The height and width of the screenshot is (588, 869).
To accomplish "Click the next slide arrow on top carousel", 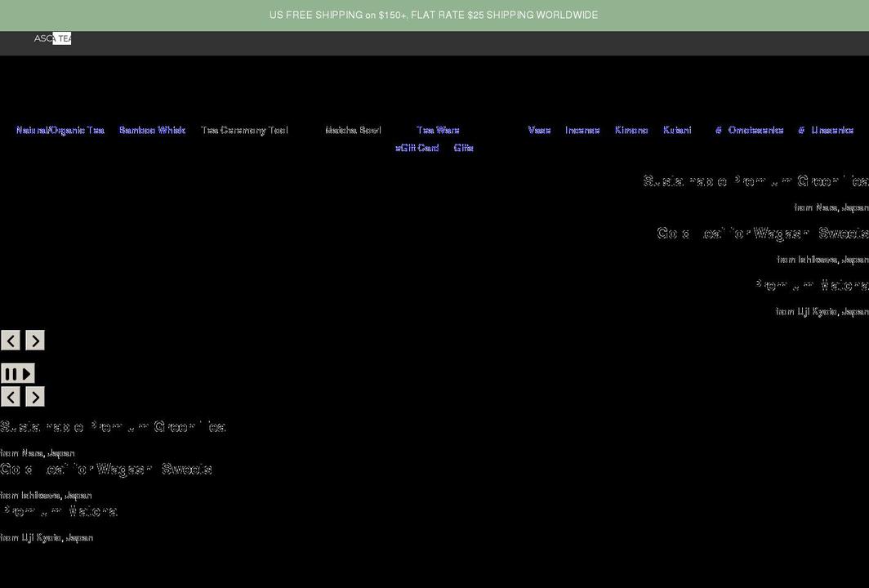I will 34,340.
